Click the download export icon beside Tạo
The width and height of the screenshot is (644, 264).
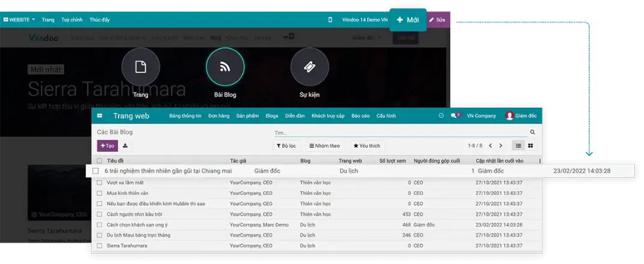click(x=125, y=146)
